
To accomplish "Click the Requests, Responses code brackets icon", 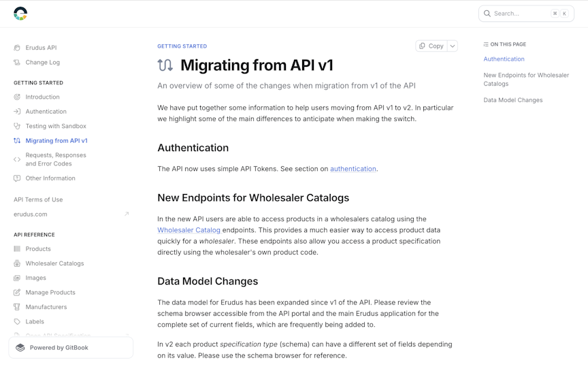I will click(17, 159).
